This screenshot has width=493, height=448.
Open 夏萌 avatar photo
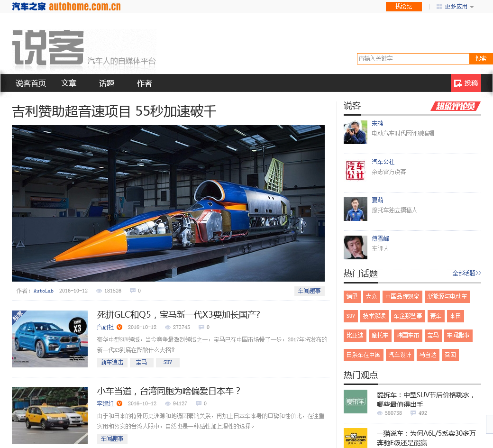355,209
